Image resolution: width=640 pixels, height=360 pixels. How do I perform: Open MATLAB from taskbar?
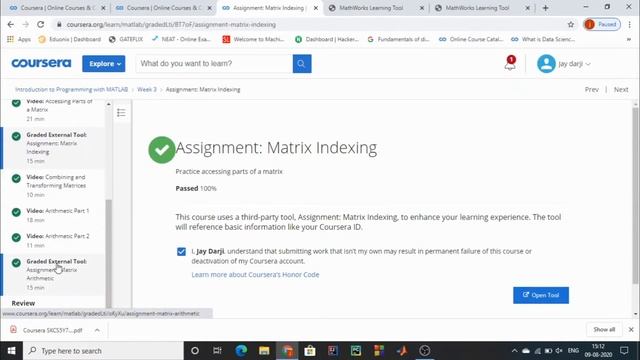(402, 351)
